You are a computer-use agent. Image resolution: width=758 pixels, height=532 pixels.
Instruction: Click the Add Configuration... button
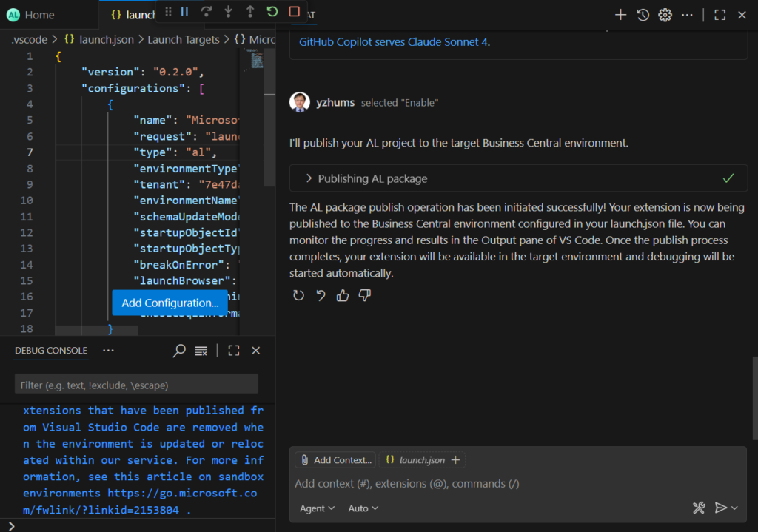click(170, 303)
